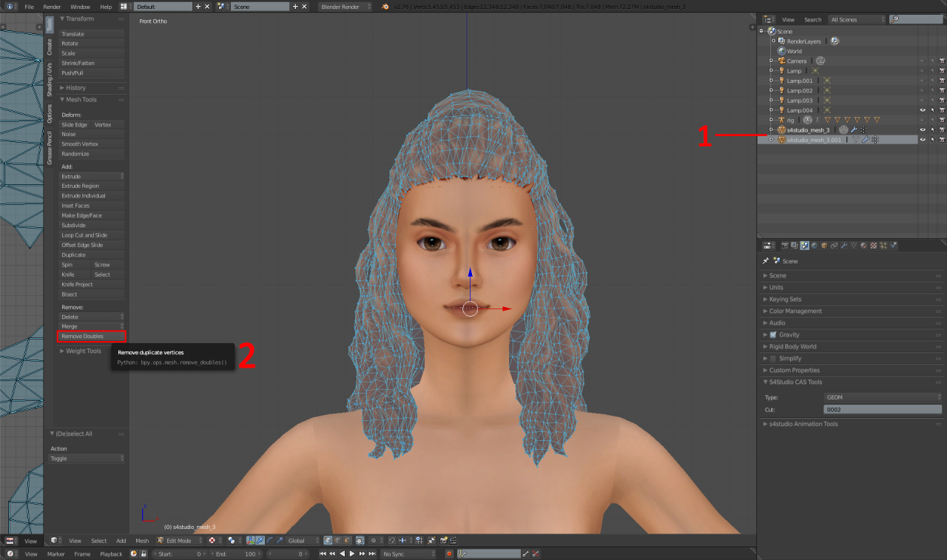The width and height of the screenshot is (947, 560).
Task: Open the Render menu
Action: (52, 7)
